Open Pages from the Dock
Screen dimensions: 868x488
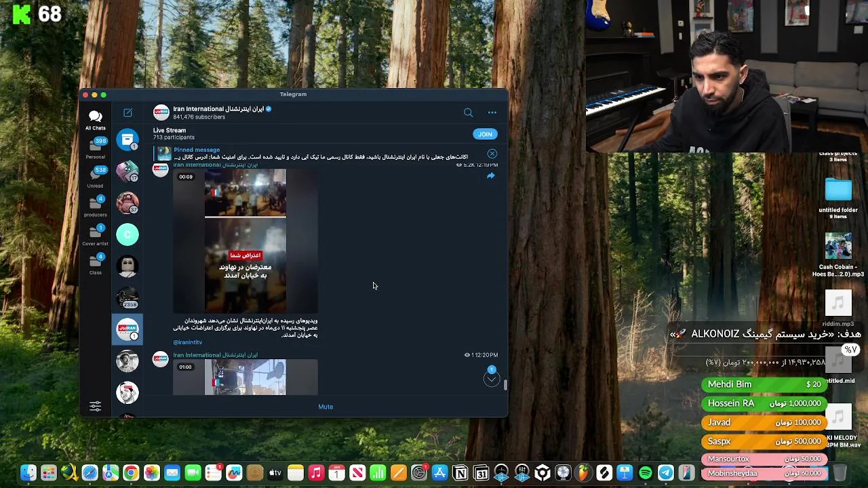click(399, 473)
